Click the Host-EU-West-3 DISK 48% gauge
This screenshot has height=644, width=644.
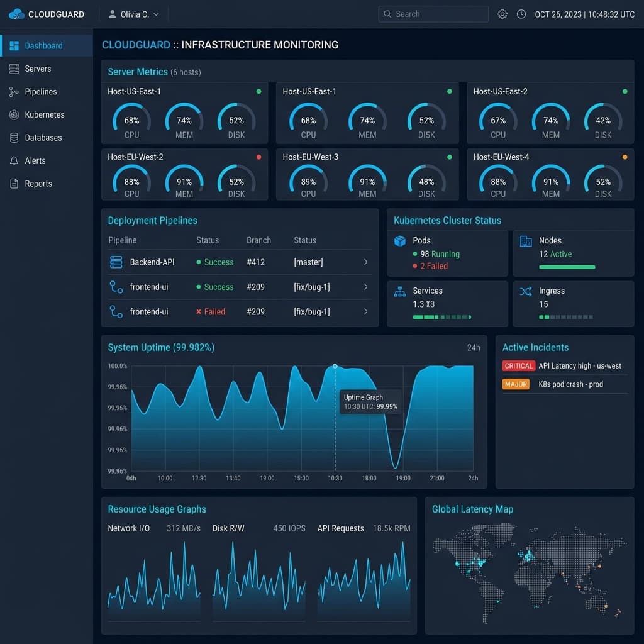(x=426, y=180)
